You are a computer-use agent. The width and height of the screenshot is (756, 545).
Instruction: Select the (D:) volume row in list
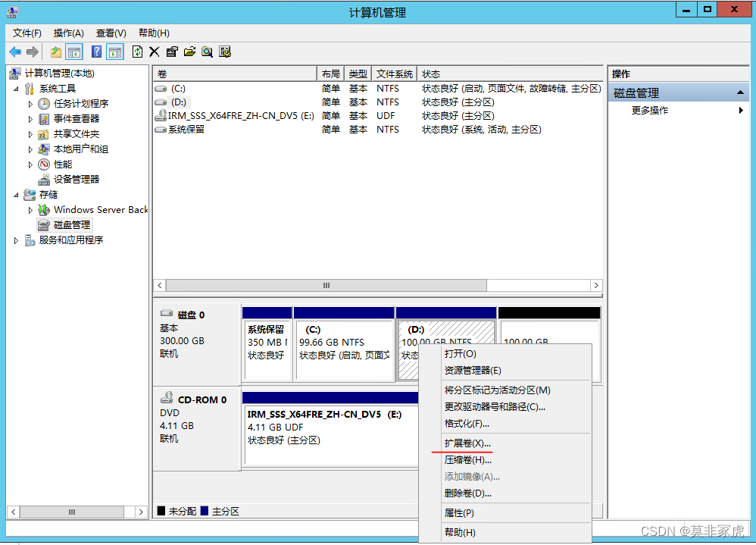(378, 102)
